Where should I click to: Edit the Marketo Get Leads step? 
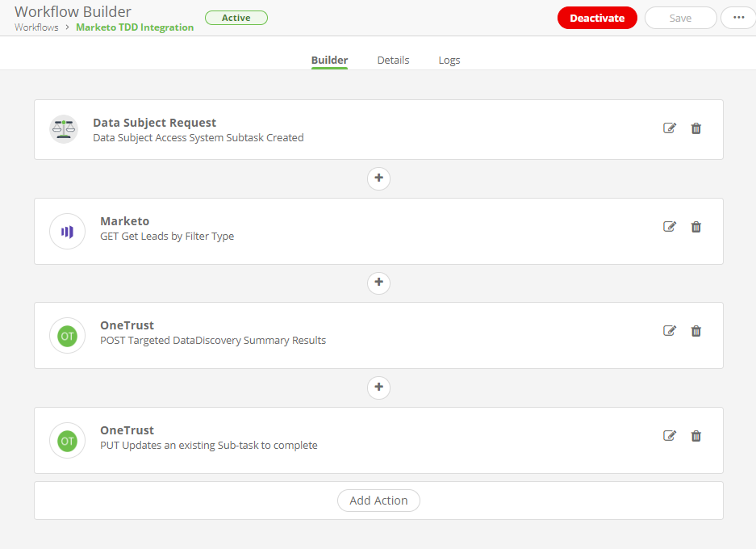click(669, 227)
